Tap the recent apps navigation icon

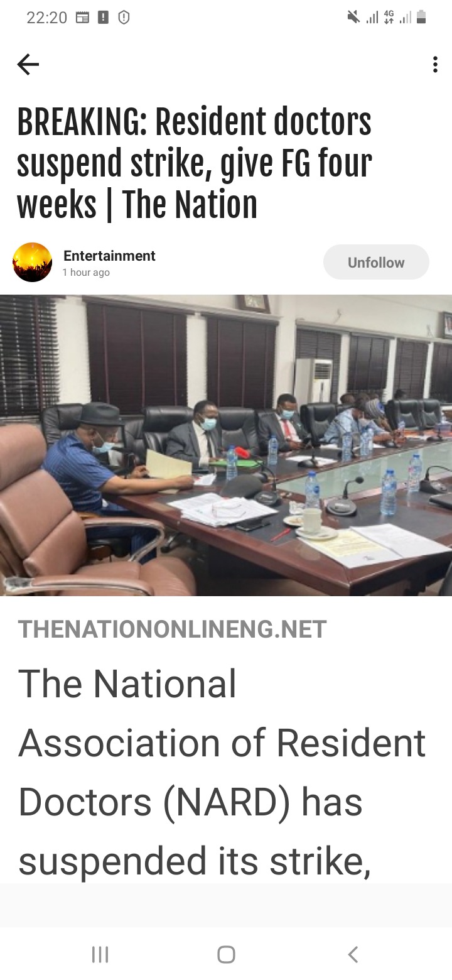point(100,955)
